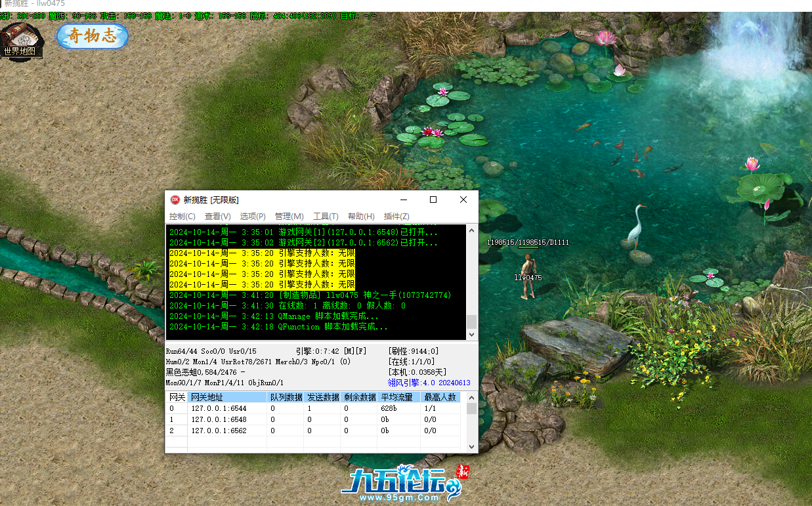Click the gateway table scroll-down arrow
Viewport: 812px width, 506px height.
tap(471, 446)
